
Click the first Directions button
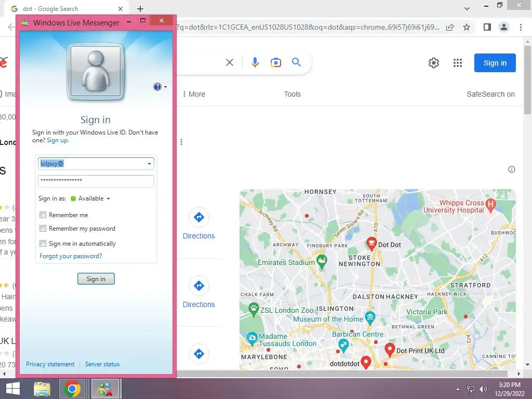pyautogui.click(x=199, y=224)
